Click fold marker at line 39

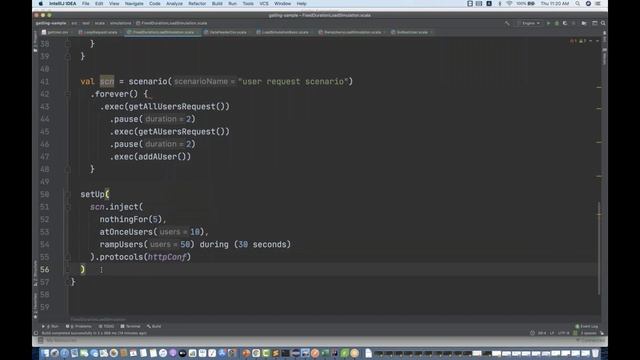pyautogui.click(x=68, y=56)
